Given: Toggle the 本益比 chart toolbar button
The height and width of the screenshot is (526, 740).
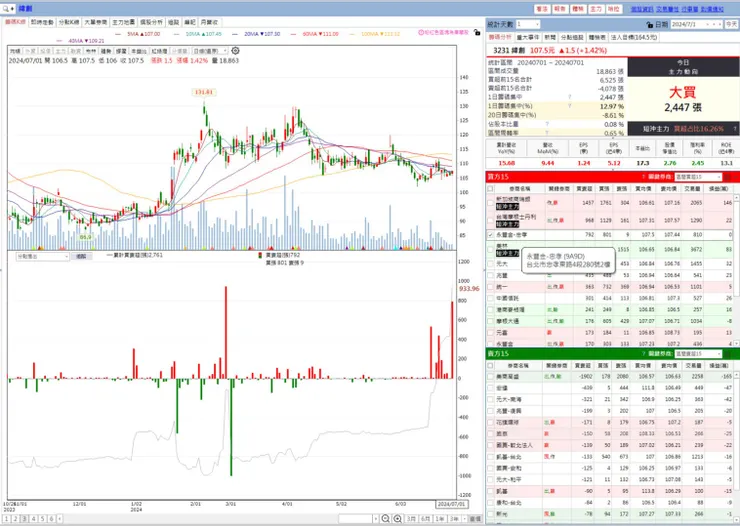Looking at the screenshot, I should (138, 50).
